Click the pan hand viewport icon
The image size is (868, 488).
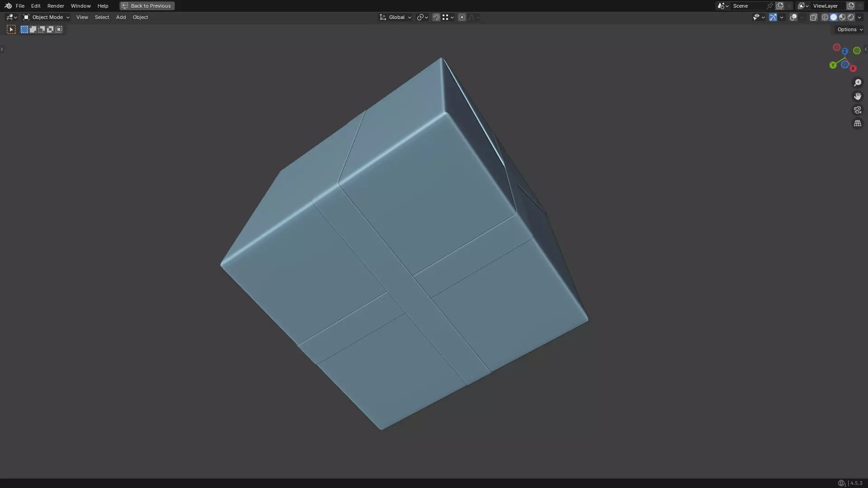pos(857,96)
